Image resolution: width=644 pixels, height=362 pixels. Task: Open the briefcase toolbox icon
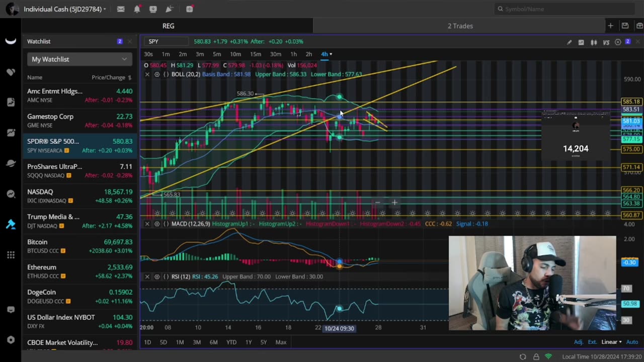click(639, 26)
